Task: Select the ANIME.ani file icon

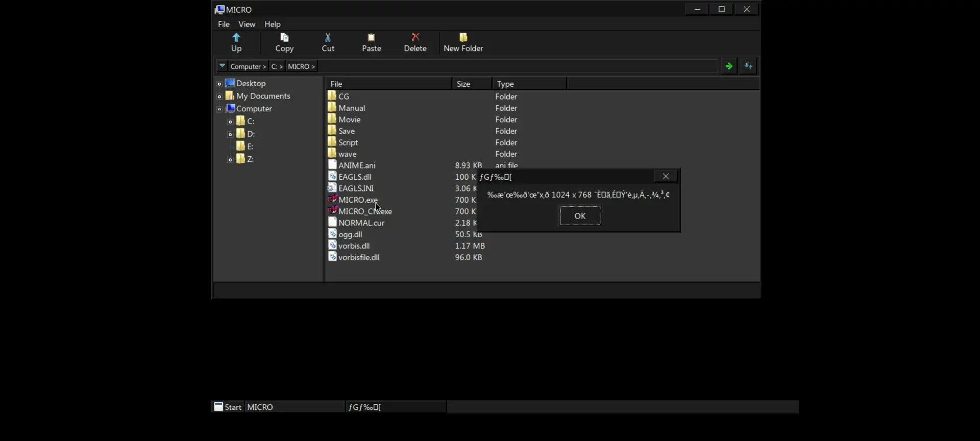Action: [332, 164]
